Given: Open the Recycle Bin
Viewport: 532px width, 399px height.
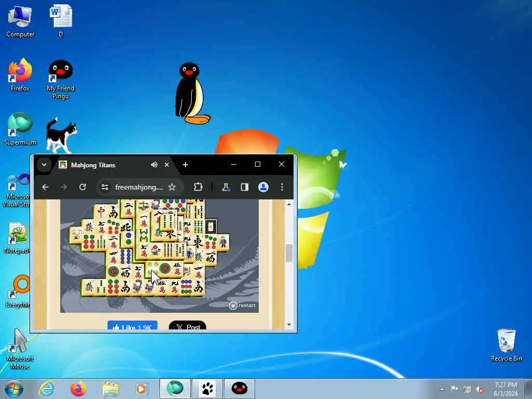Looking at the screenshot, I should 506,345.
